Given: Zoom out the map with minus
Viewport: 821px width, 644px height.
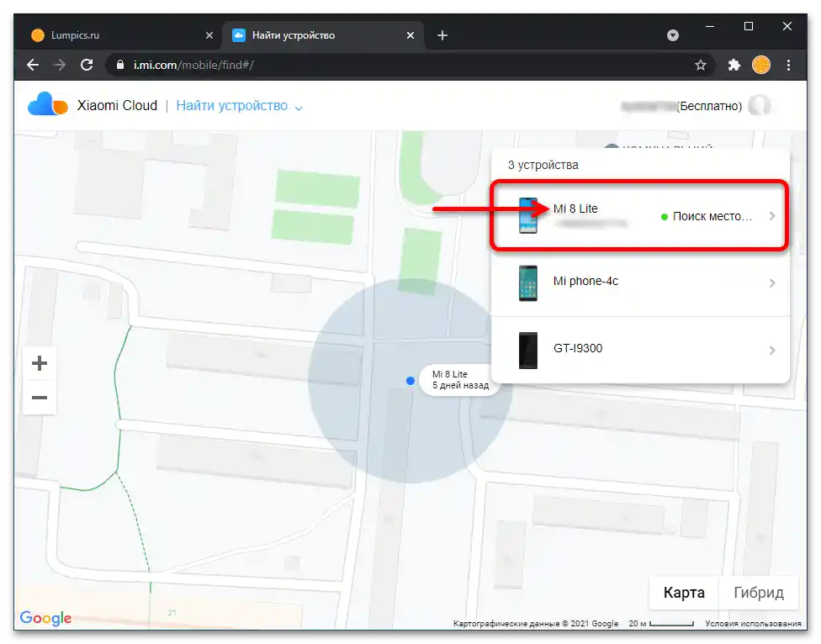Looking at the screenshot, I should [x=40, y=398].
